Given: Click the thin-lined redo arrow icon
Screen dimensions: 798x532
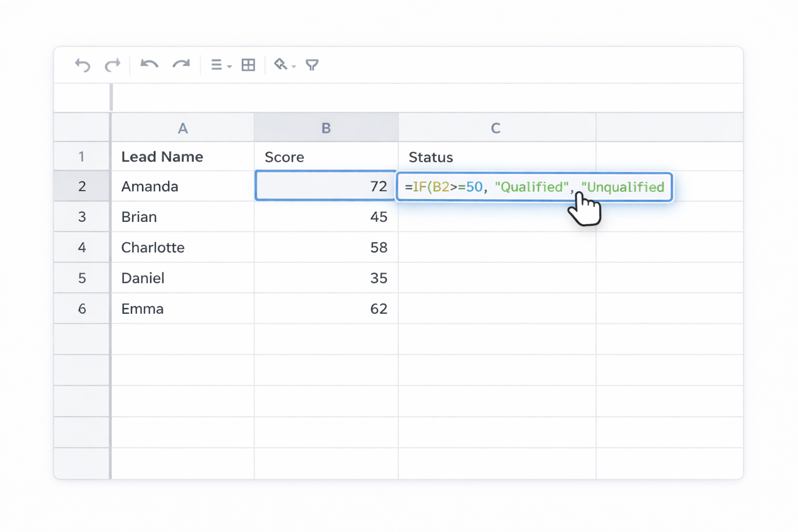Looking at the screenshot, I should pos(112,65).
